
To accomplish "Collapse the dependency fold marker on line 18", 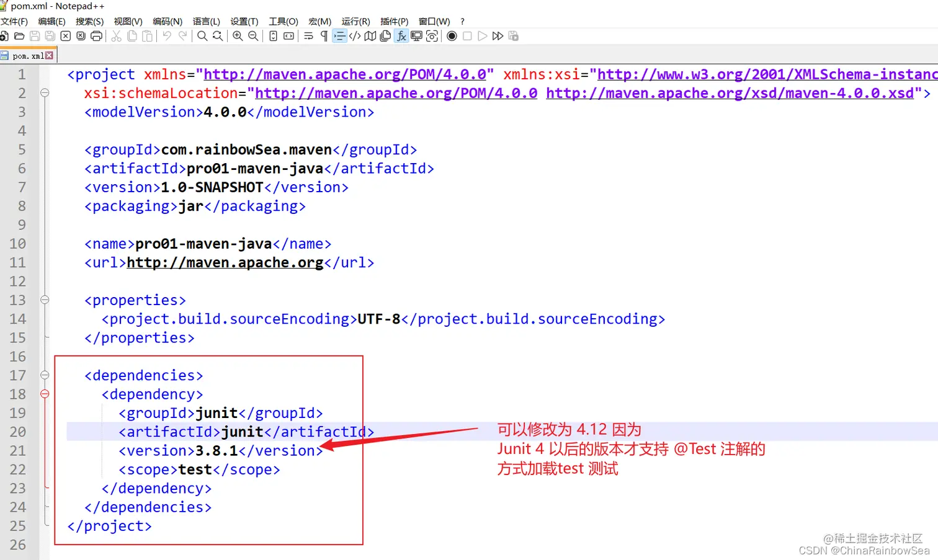I will tap(45, 394).
